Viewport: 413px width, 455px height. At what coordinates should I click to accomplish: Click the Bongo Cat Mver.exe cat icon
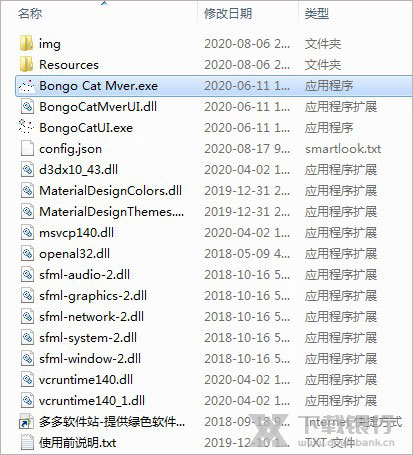click(x=26, y=86)
